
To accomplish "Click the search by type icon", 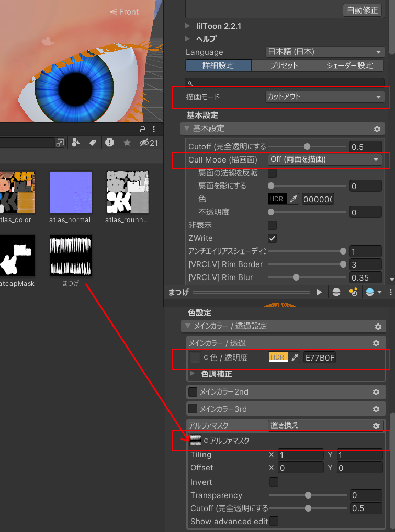I will click(x=76, y=143).
